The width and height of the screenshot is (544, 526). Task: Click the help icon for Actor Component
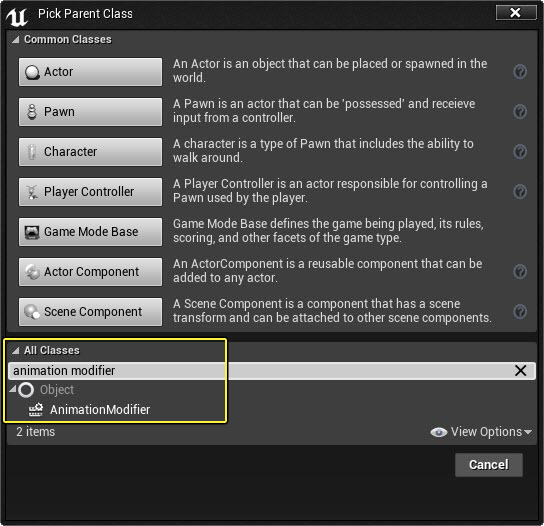point(520,271)
